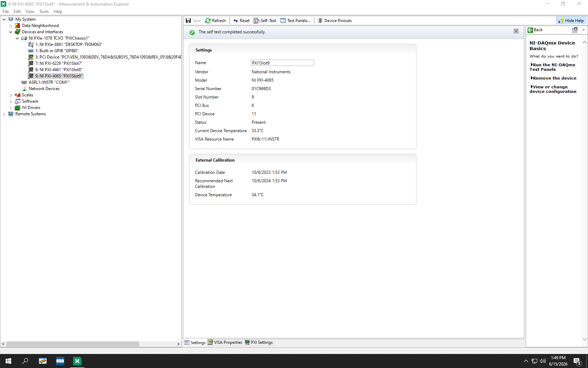This screenshot has width=588, height=368.
Task: Open Windows Start menu
Action: (8, 361)
